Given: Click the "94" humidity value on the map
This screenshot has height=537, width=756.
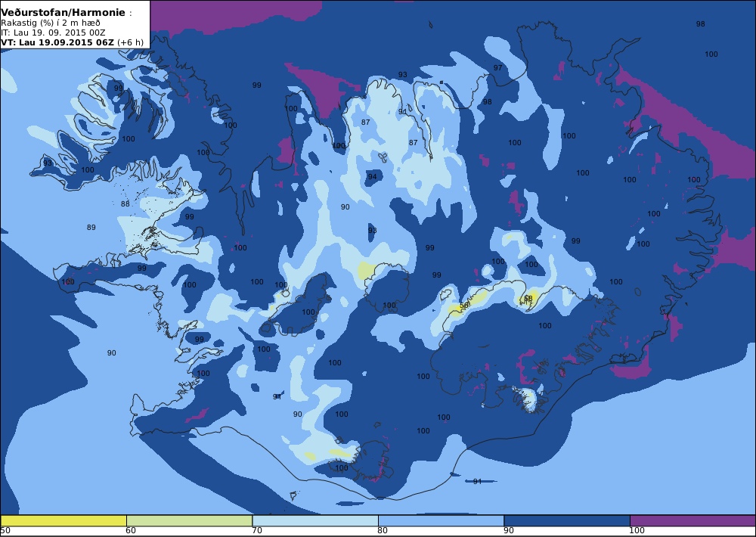Looking at the screenshot, I should click(x=372, y=176).
